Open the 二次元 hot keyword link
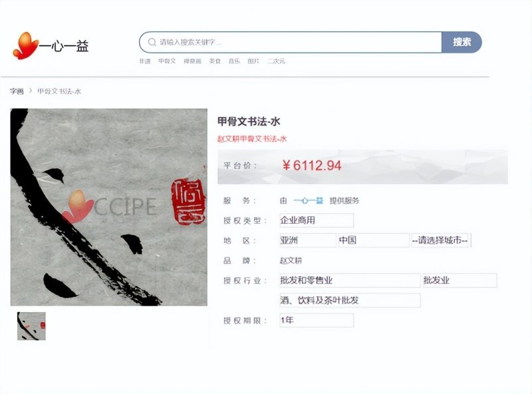The width and height of the screenshot is (532, 394). point(276,61)
